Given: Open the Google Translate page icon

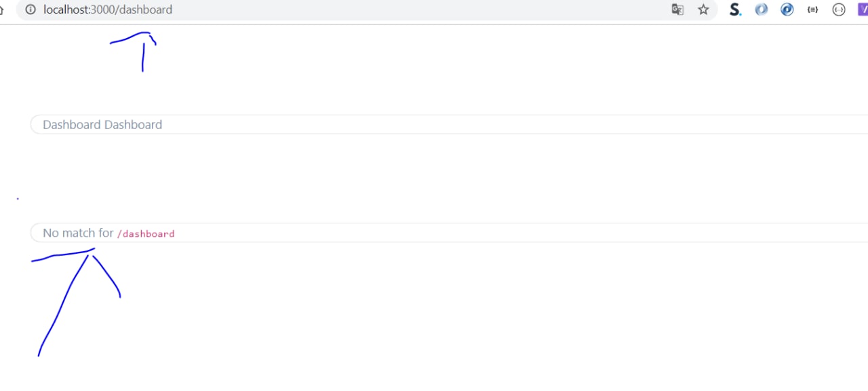Looking at the screenshot, I should point(677,10).
